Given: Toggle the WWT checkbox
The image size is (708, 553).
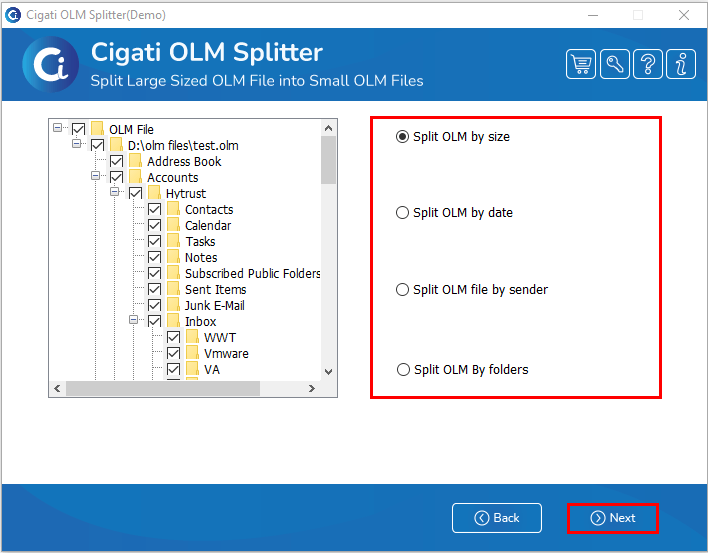Looking at the screenshot, I should point(173,337).
